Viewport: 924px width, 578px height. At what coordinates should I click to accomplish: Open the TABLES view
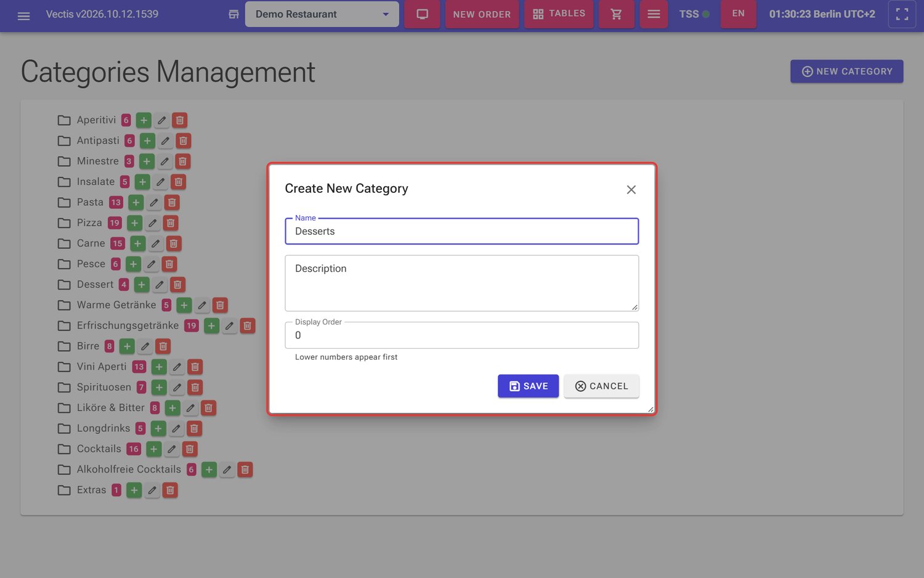[x=559, y=14]
